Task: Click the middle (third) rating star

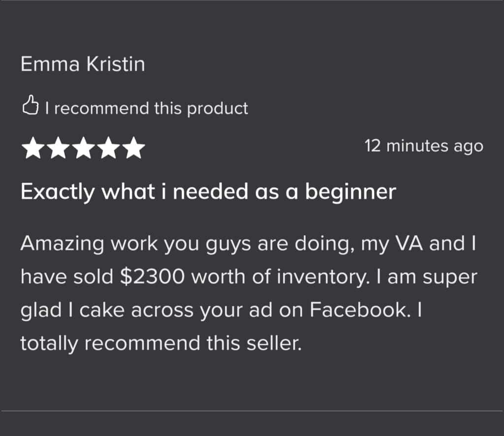Action: coord(83,149)
